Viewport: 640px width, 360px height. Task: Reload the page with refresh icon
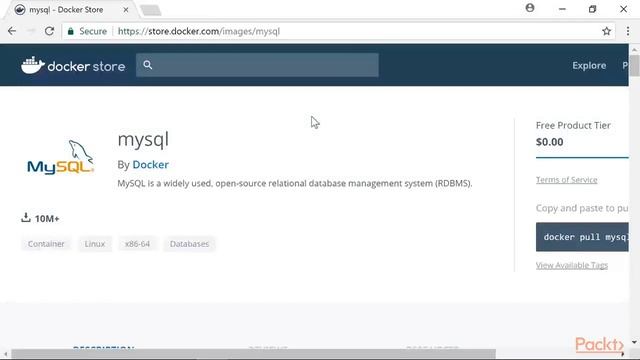coord(49,31)
